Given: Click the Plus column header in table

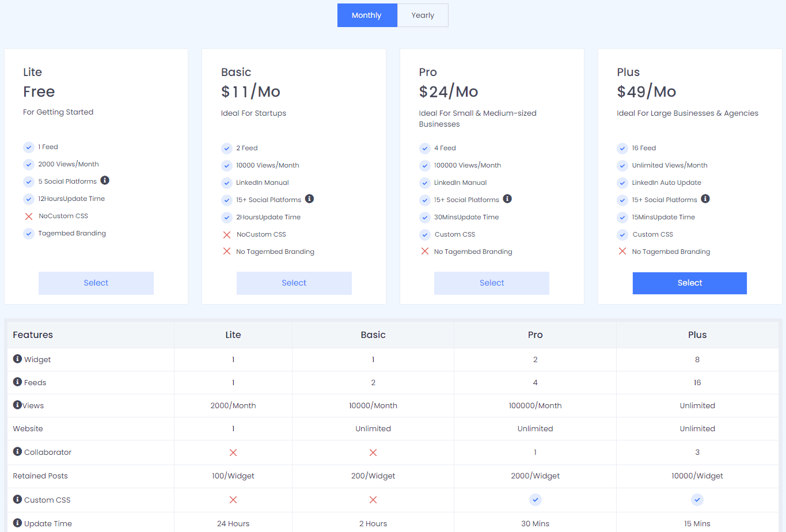Looking at the screenshot, I should [x=697, y=335].
